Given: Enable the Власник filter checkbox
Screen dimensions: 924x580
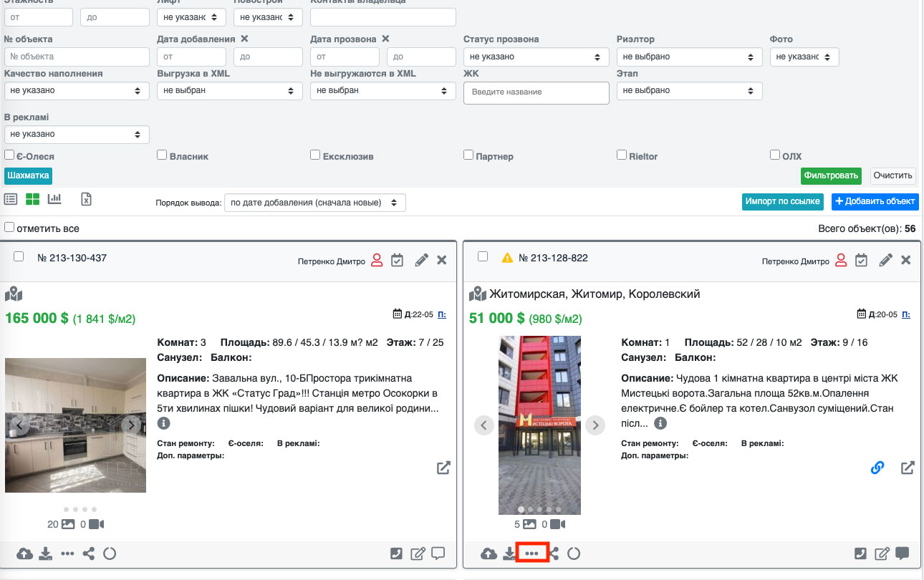Looking at the screenshot, I should pyautogui.click(x=162, y=155).
